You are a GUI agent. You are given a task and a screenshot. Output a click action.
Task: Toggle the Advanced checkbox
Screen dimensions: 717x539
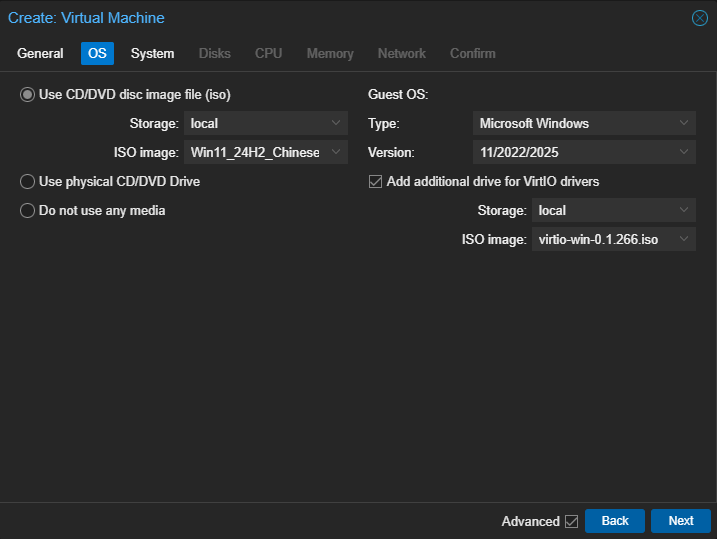[572, 521]
